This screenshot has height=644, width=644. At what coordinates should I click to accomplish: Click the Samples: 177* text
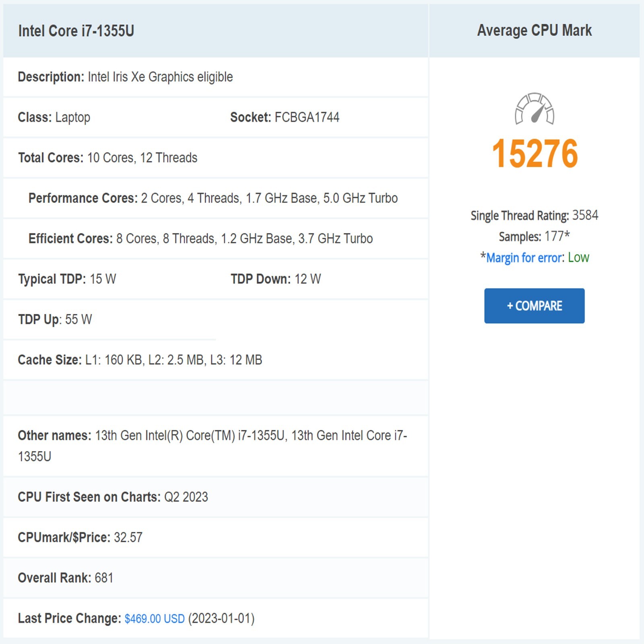(535, 236)
